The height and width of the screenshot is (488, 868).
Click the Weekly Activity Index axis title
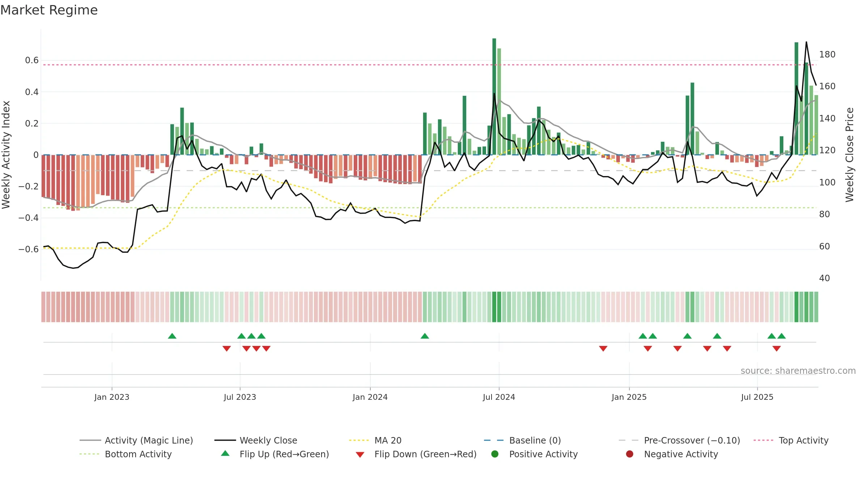tap(6, 155)
